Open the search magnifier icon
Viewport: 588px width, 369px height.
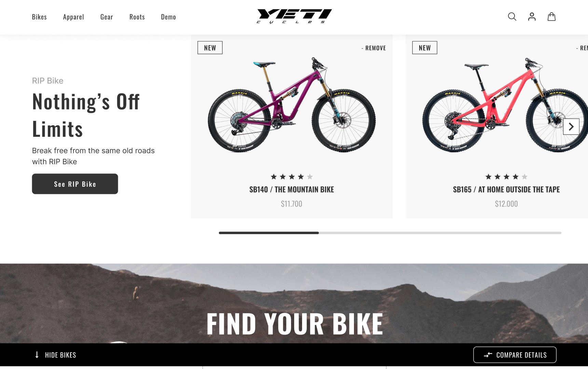tap(512, 17)
